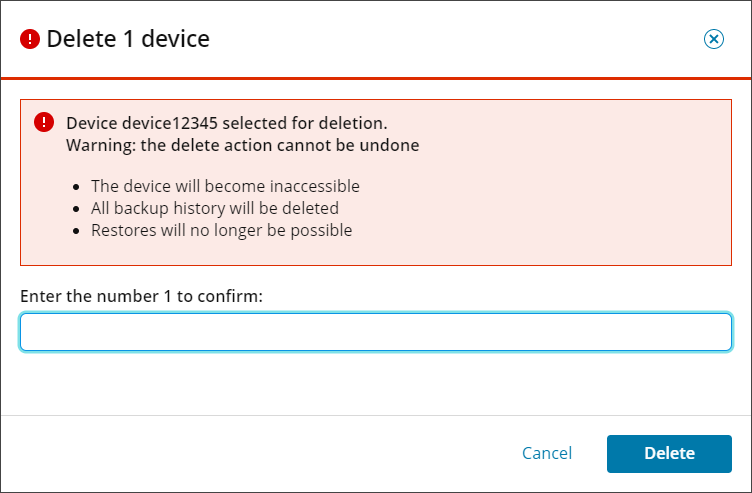Click Cancel to abort the deletion
This screenshot has height=493, width=752.
tap(547, 453)
